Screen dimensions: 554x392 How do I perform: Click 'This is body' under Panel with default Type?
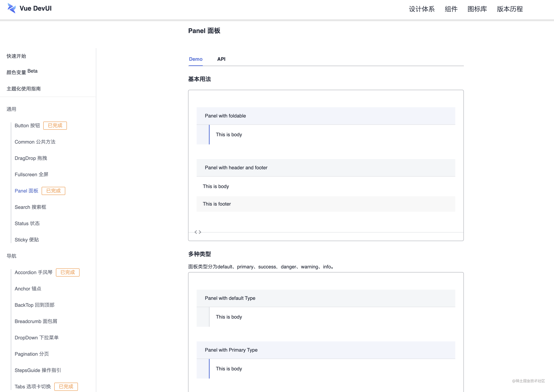click(229, 317)
